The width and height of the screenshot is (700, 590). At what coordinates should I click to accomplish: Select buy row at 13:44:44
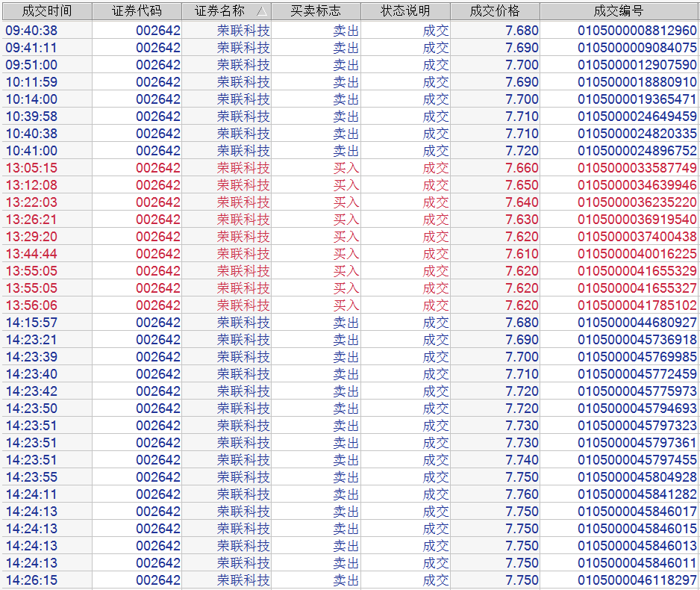[350, 254]
